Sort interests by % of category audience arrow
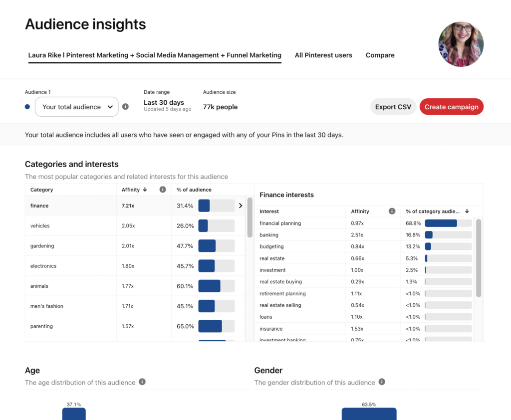 (467, 211)
